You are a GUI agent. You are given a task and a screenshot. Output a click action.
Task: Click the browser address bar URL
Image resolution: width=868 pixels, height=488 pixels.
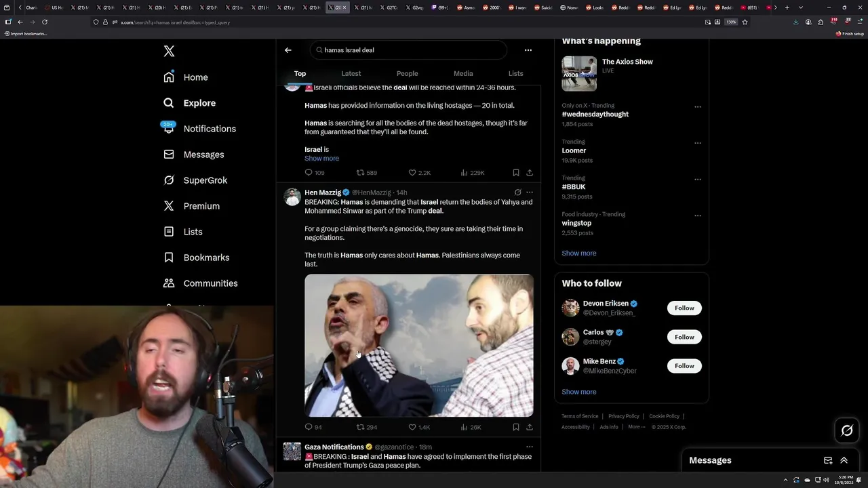click(175, 22)
